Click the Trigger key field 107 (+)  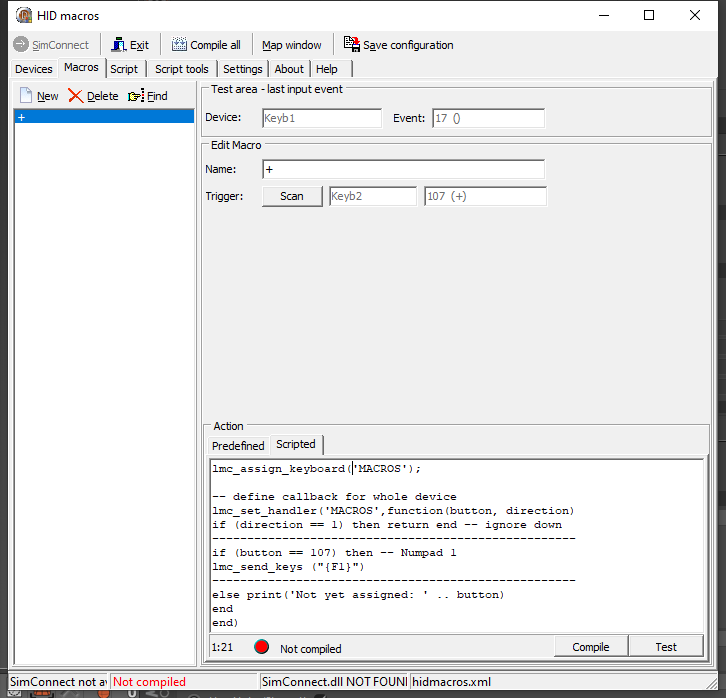coord(485,196)
